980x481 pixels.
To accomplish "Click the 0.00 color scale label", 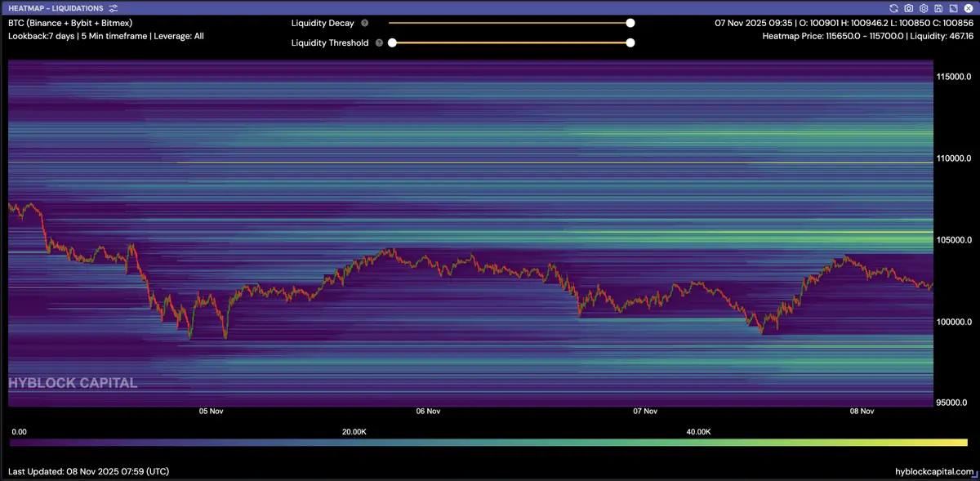I will pyautogui.click(x=20, y=431).
